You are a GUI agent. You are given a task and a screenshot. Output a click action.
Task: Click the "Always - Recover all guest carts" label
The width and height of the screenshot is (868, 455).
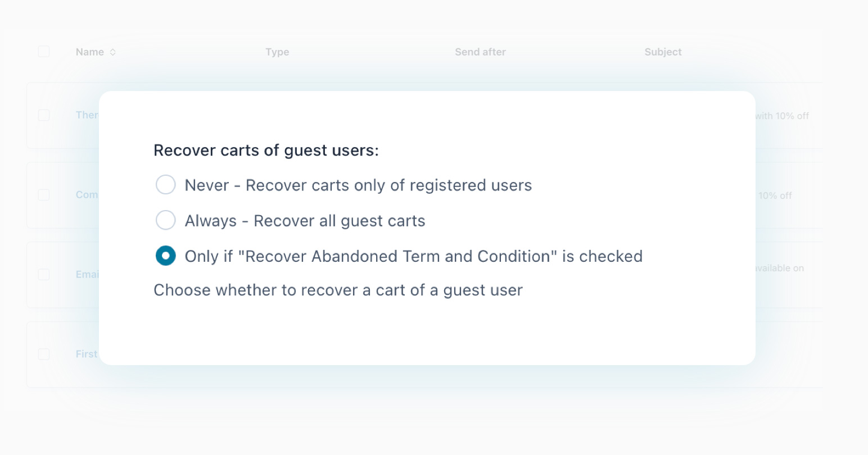pos(305,221)
